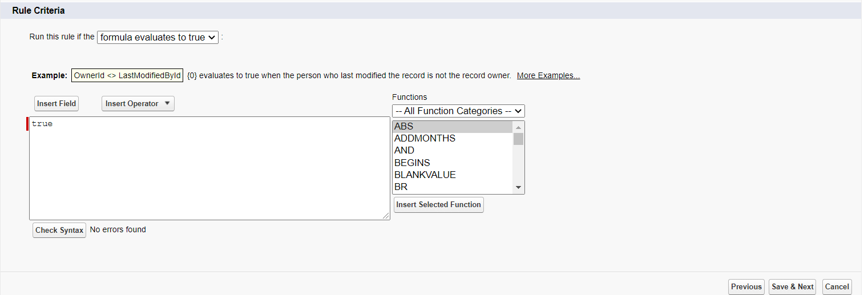868x295 pixels.
Task: Click Insert Selected Function button
Action: pos(438,205)
